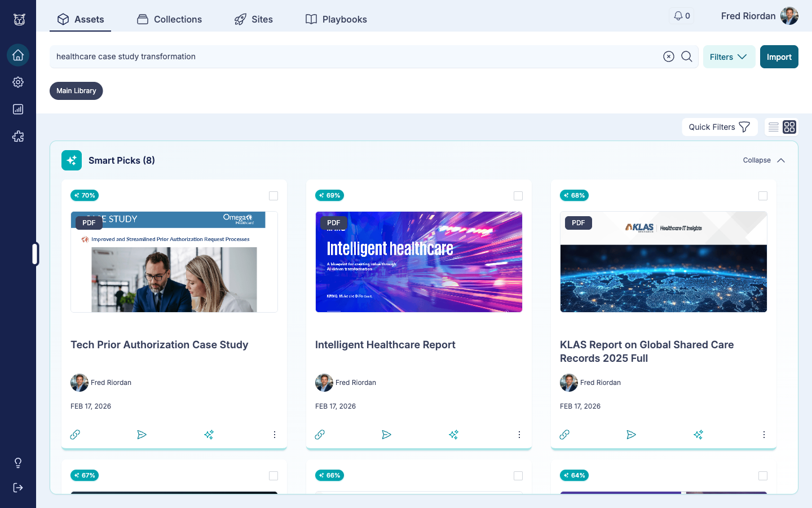Click the Import button

click(779, 56)
